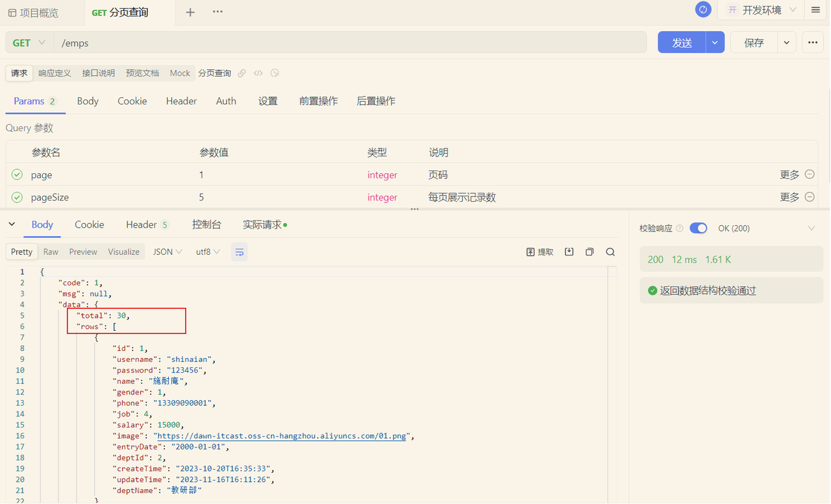Viewport: 831px width, 504px height.
Task: Click the 保存 button
Action: click(x=754, y=43)
